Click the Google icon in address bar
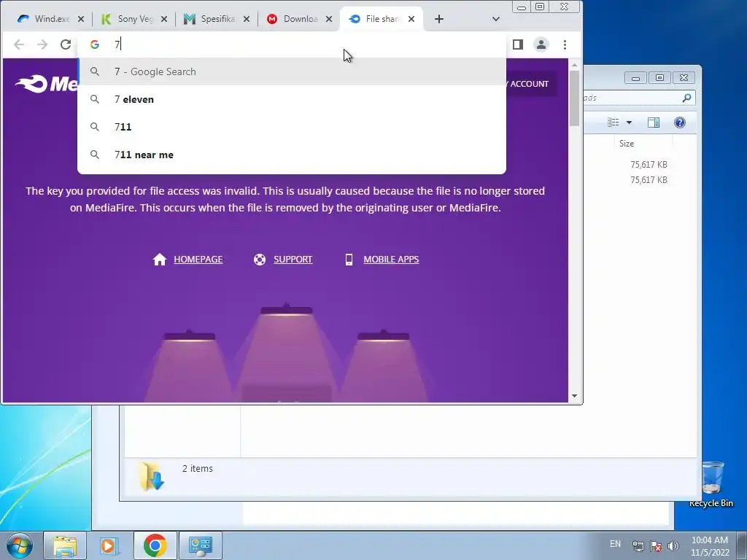Screen dimensions: 747x560 pyautogui.click(x=95, y=44)
